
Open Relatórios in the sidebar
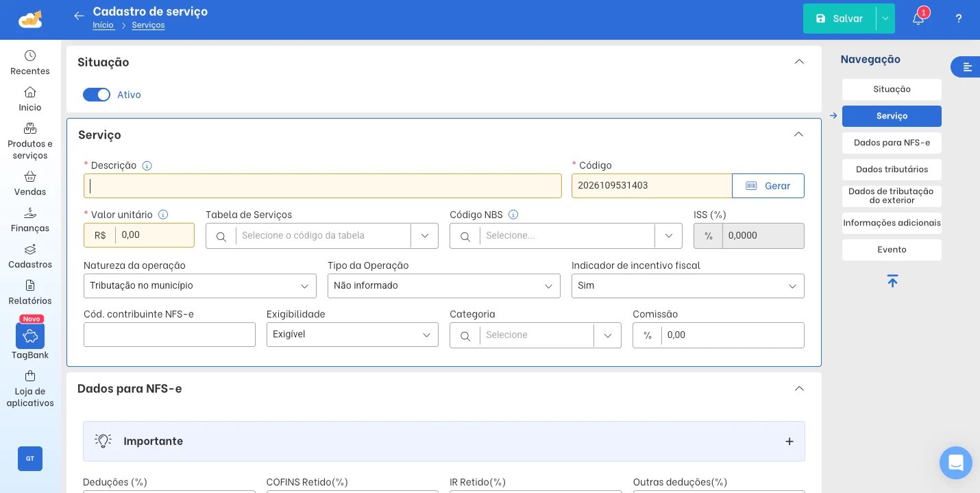[x=30, y=292]
